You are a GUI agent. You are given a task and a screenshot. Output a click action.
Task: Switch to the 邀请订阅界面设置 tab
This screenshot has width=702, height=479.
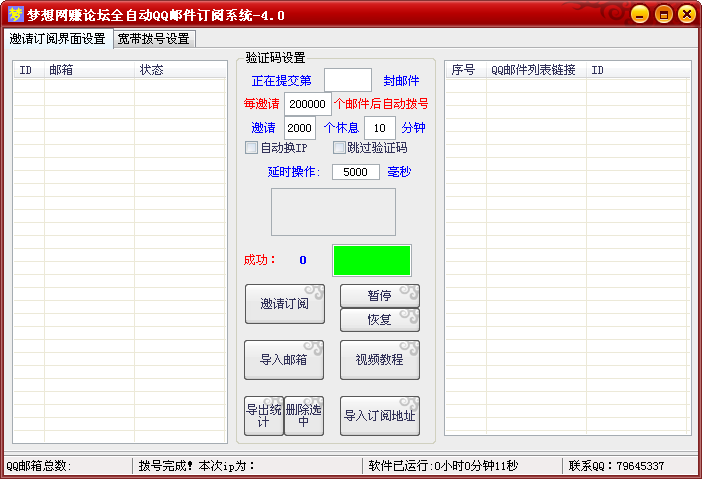58,39
